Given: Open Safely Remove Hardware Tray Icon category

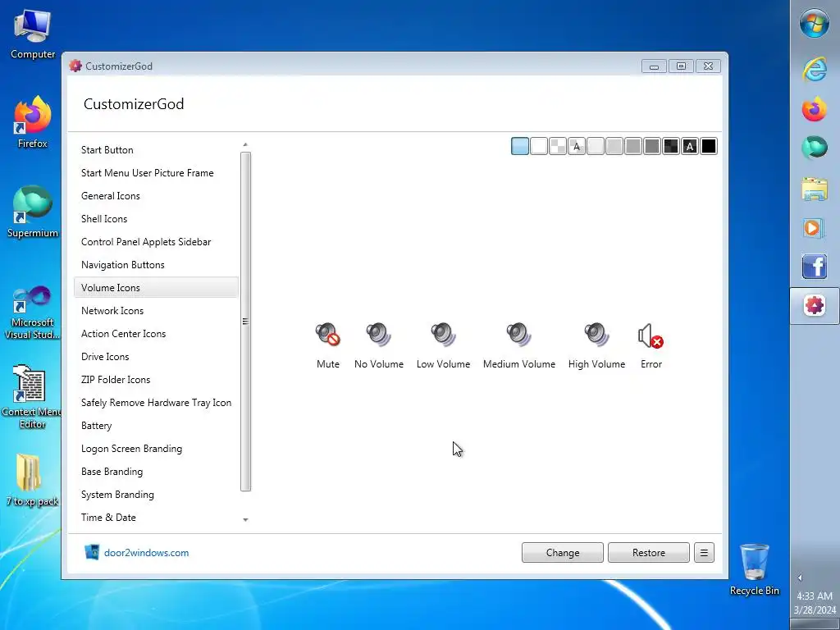Looking at the screenshot, I should tap(156, 403).
